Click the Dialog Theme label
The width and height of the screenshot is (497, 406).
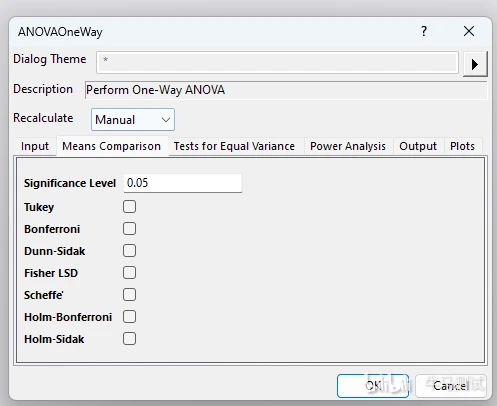click(50, 59)
